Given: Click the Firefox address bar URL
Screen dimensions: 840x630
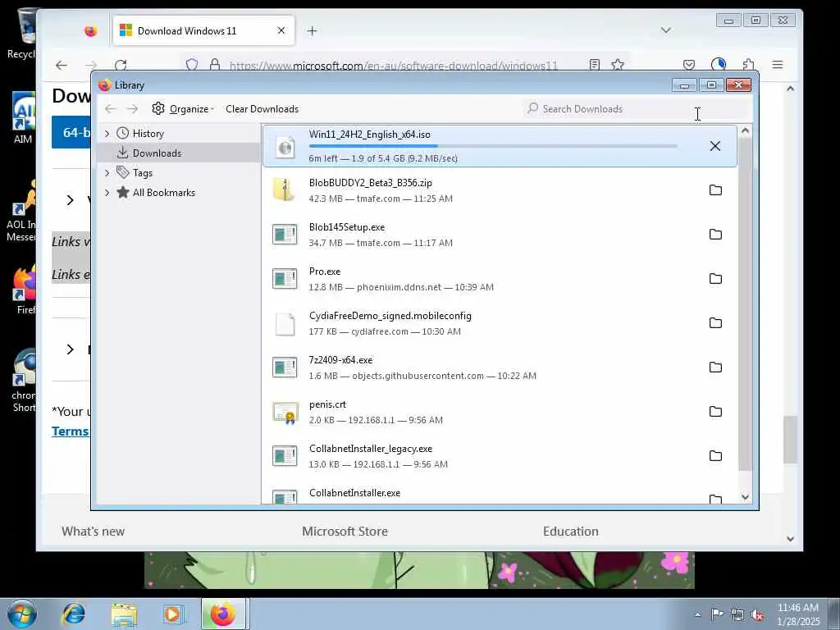Looking at the screenshot, I should [x=393, y=66].
